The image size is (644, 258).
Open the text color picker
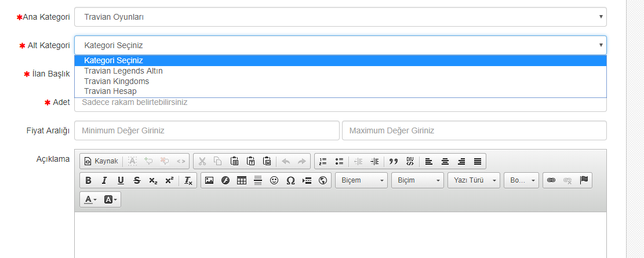tap(90, 199)
